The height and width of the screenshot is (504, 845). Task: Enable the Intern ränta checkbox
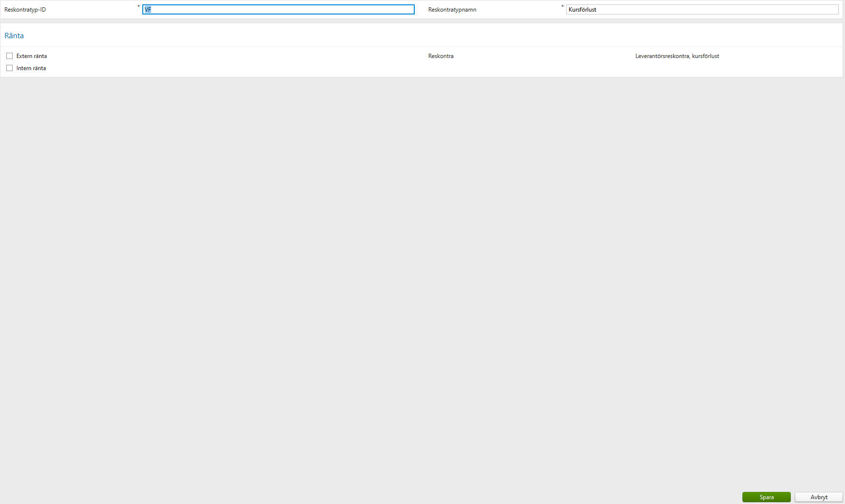point(9,68)
